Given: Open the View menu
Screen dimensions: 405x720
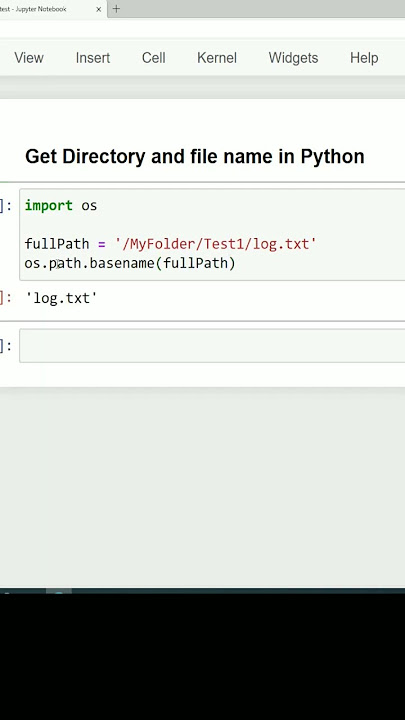Looking at the screenshot, I should (29, 58).
